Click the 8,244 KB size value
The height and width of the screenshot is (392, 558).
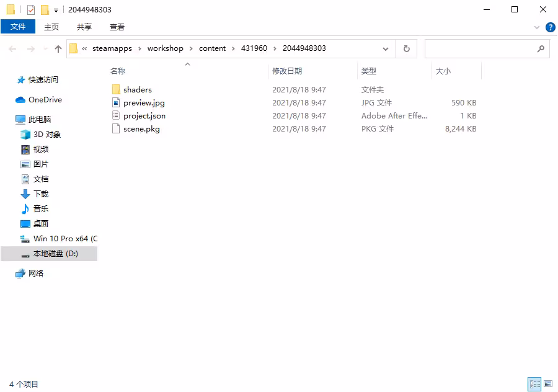coord(461,129)
